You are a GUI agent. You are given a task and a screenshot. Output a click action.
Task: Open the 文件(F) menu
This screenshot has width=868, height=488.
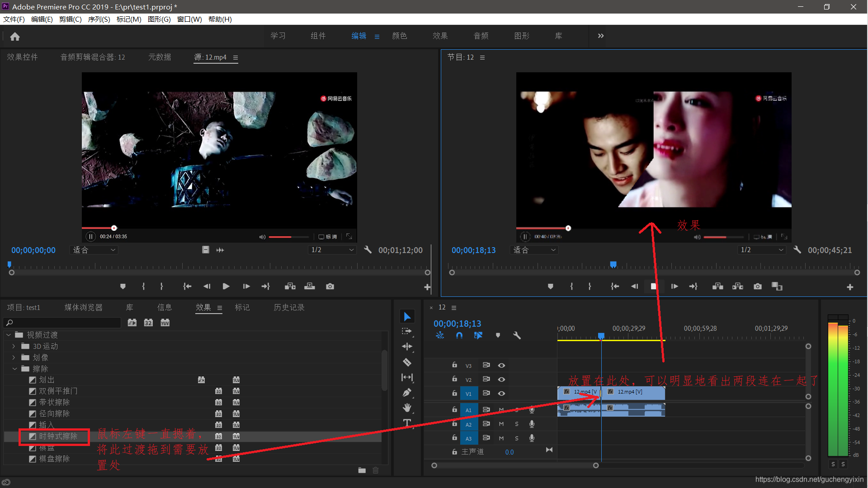[14, 19]
